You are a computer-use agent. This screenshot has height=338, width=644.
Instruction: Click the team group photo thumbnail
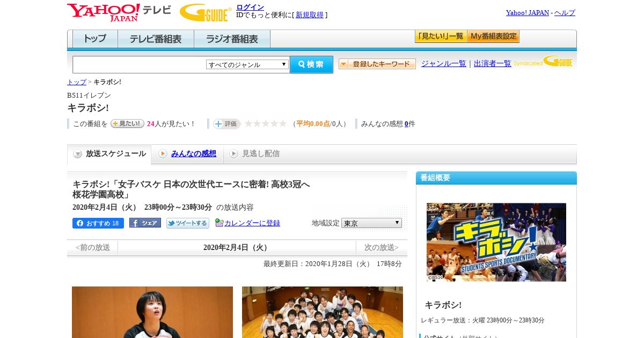[323, 312]
